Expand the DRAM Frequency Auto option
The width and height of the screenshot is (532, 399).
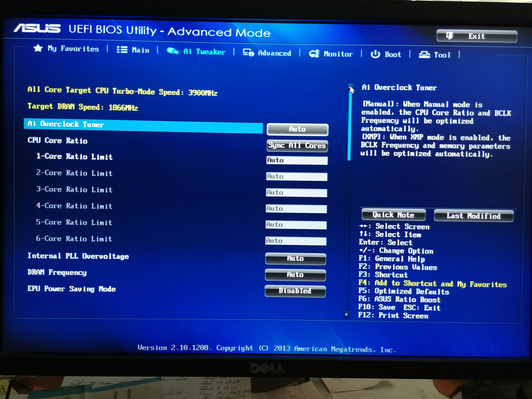[295, 275]
